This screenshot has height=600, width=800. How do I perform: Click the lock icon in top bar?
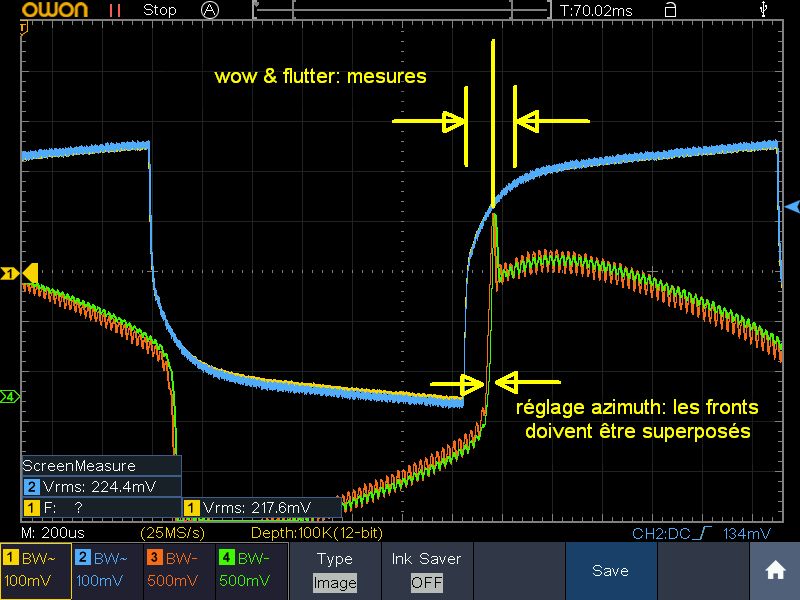(670, 10)
